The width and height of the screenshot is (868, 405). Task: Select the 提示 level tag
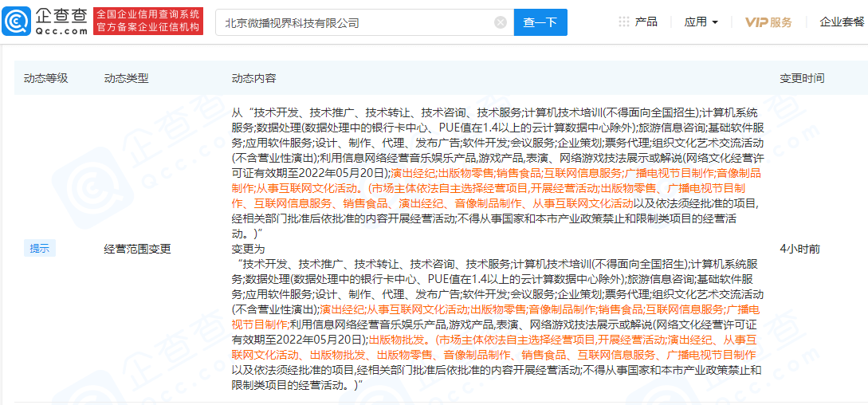pos(39,249)
